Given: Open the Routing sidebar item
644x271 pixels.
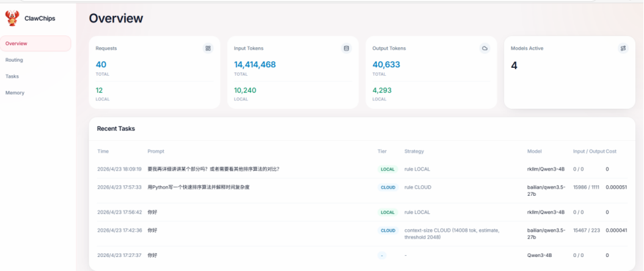Looking at the screenshot, I should click(35, 59).
